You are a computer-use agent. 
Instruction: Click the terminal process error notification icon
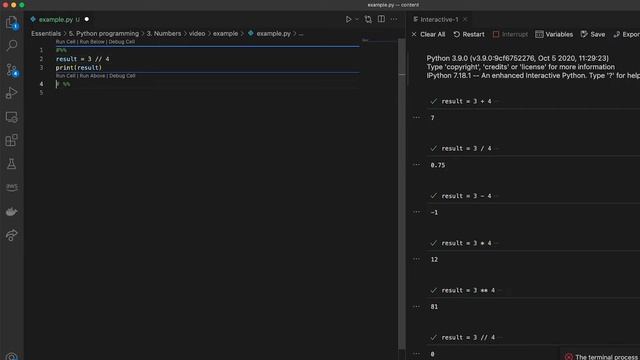tap(569, 357)
